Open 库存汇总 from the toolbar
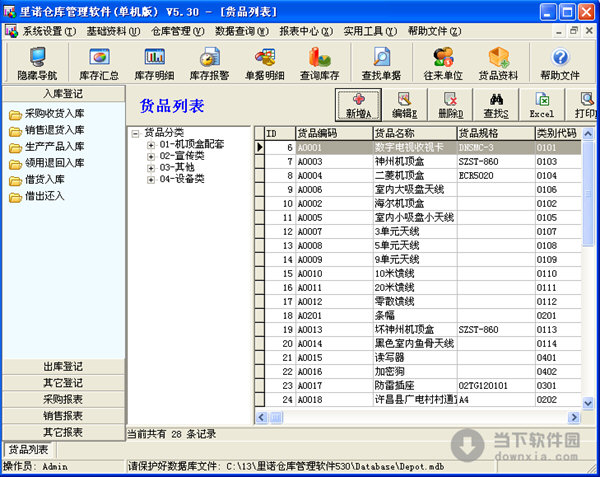This screenshot has width=600, height=477. [x=99, y=64]
